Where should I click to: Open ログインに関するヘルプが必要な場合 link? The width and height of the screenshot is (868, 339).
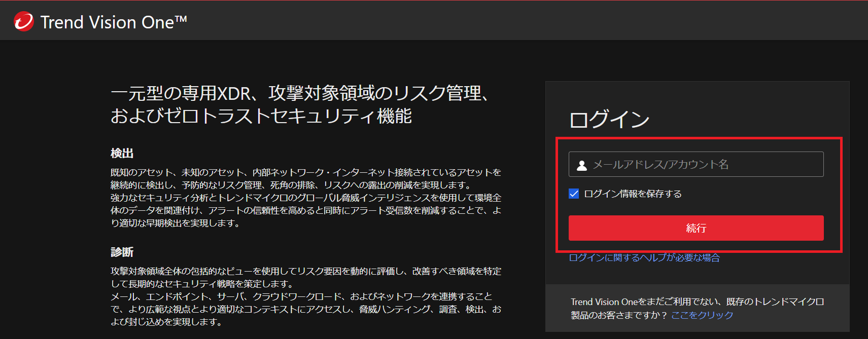(644, 257)
